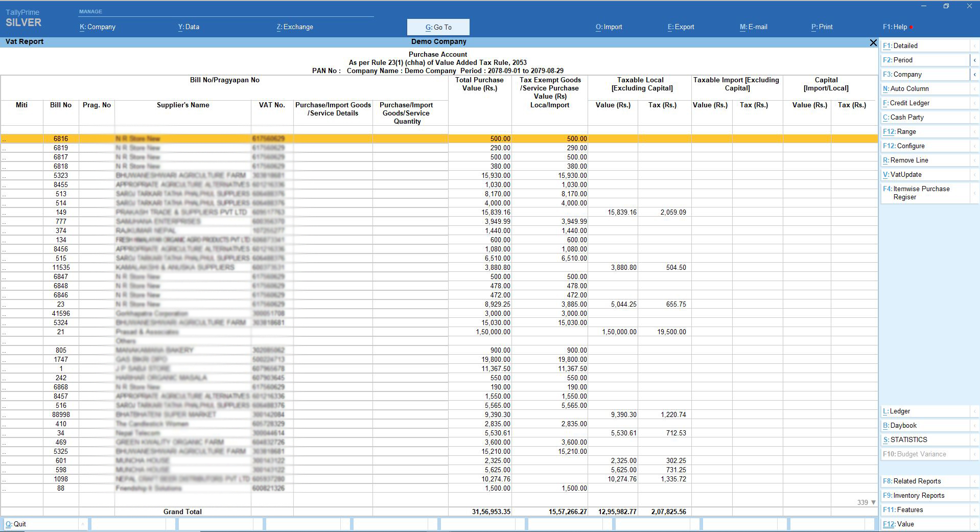Open F8: Related Reports
This screenshot has height=532, width=980.
(925, 481)
